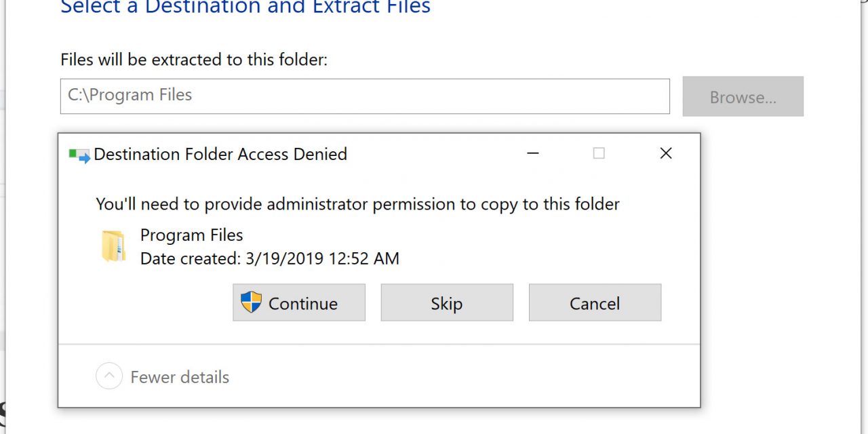Click the C:\Program Files destination path field
The height and width of the screenshot is (434, 868).
365,96
